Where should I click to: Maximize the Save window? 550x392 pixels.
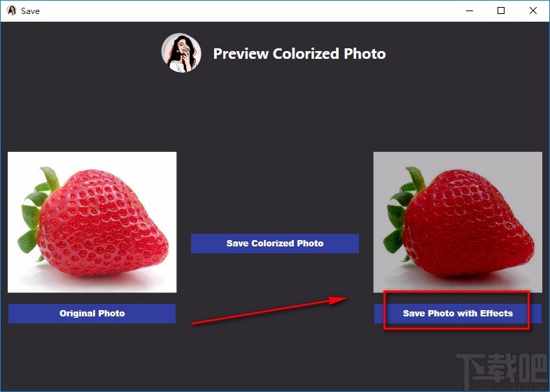tap(501, 10)
